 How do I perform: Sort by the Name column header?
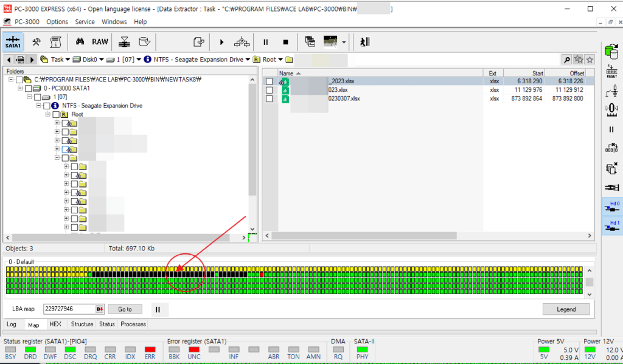click(x=380, y=74)
